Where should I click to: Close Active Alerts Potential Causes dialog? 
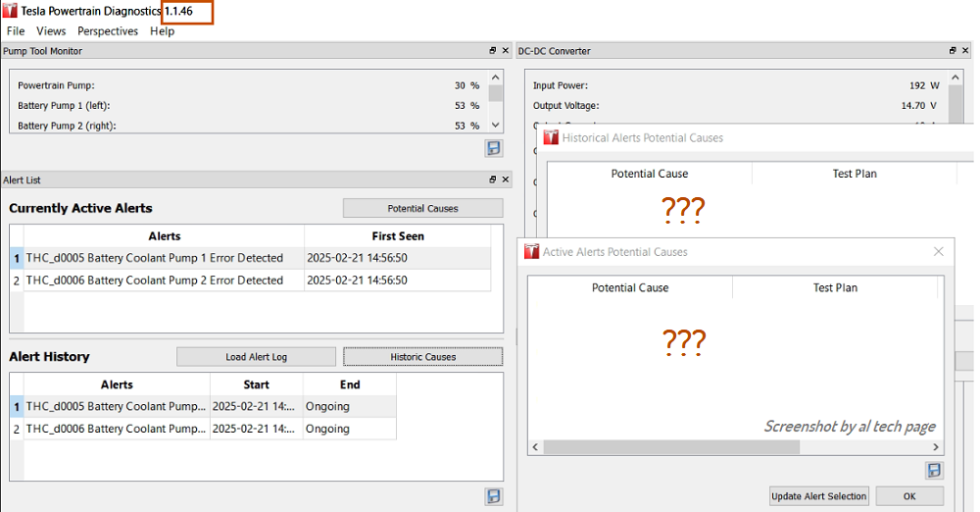938,252
